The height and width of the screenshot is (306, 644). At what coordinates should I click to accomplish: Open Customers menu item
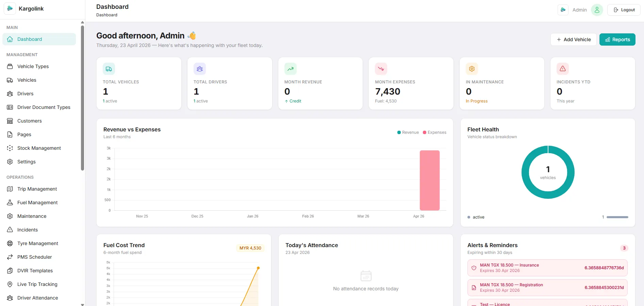39,121
